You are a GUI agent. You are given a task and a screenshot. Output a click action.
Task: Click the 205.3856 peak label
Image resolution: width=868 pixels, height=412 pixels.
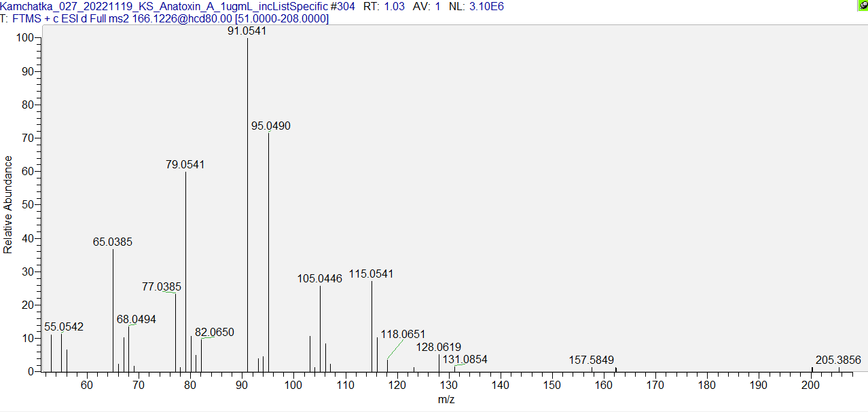point(838,360)
